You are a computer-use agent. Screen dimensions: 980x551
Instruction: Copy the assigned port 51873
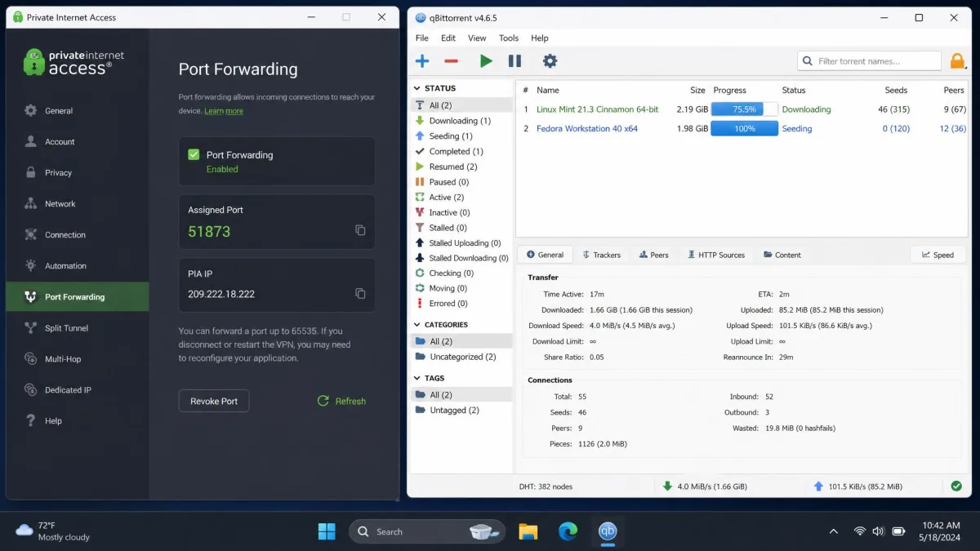pos(360,230)
